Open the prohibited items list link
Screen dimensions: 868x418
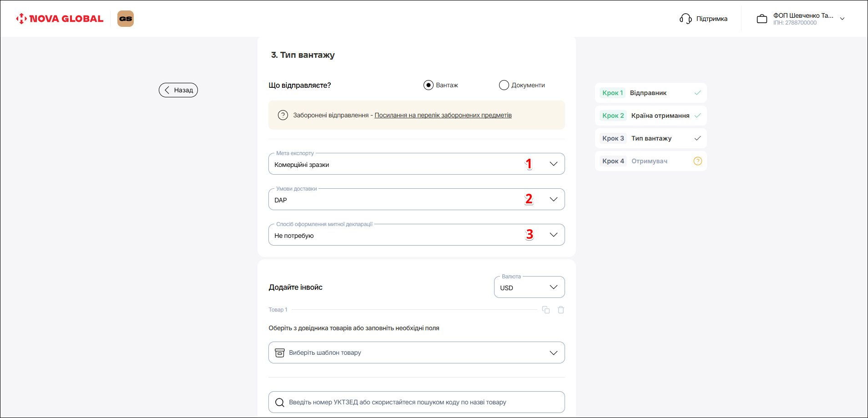pyautogui.click(x=443, y=115)
